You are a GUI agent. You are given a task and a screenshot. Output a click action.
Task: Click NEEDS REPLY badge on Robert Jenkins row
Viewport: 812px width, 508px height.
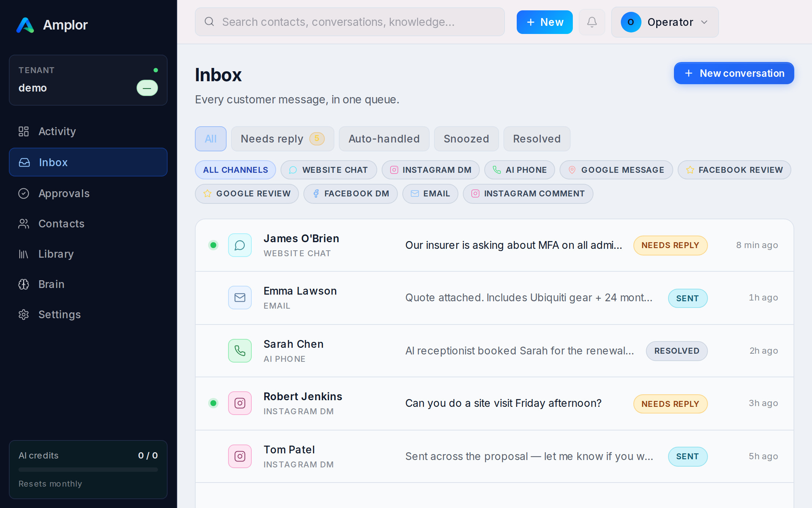671,404
